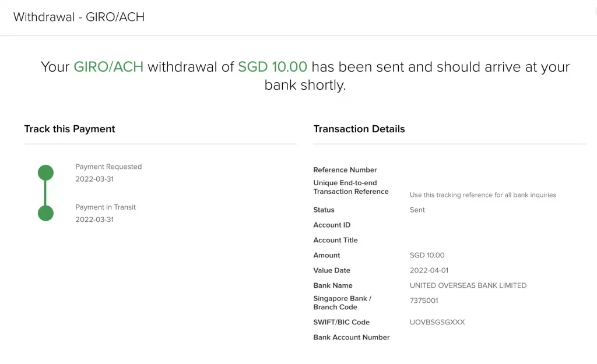Select the branch code 7375001
This screenshot has height=364, width=597.
424,301
